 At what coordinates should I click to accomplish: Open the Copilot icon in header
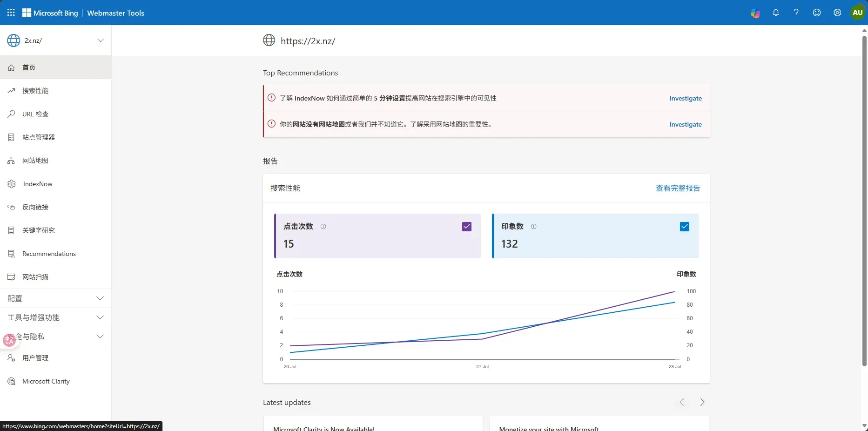point(755,13)
